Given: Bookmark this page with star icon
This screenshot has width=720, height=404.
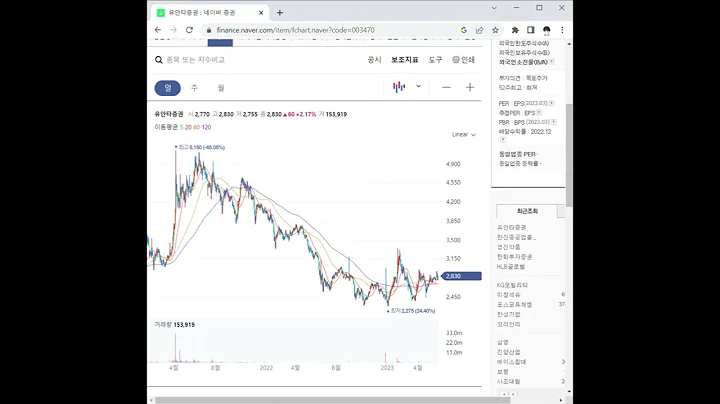Looking at the screenshot, I should click(x=495, y=30).
